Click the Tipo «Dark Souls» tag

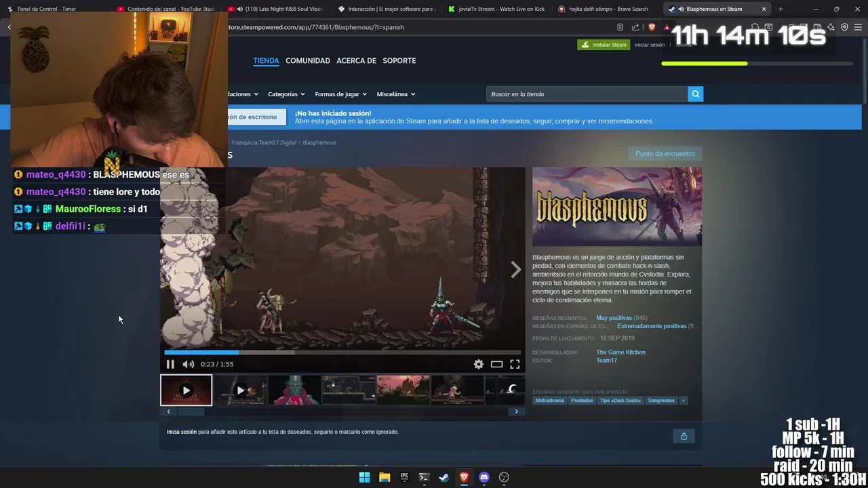[x=620, y=401]
